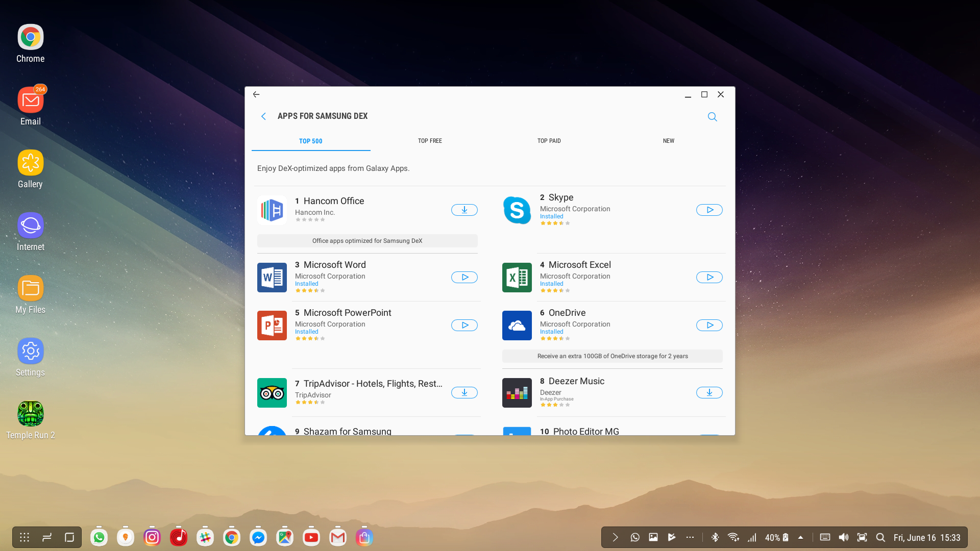Go back using blue chevron
Screen dimensions: 980x551
(x=263, y=116)
